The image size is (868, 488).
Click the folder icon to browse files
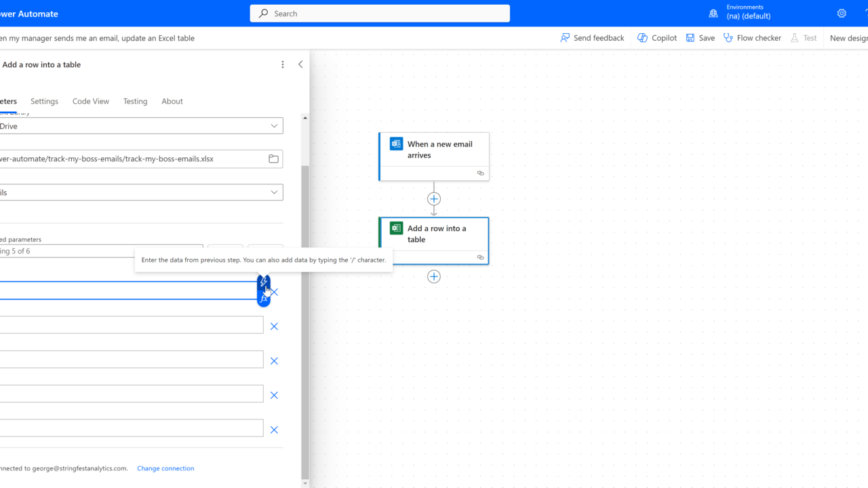coord(273,159)
